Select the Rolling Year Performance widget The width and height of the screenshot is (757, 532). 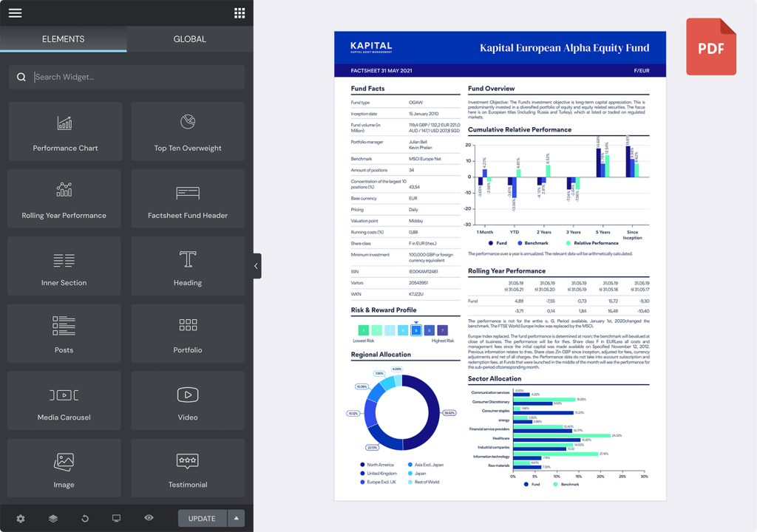coord(64,199)
